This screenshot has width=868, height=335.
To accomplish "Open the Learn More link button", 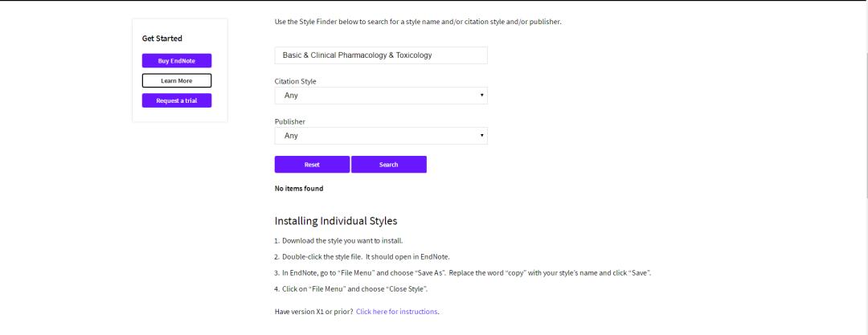I will (x=177, y=80).
